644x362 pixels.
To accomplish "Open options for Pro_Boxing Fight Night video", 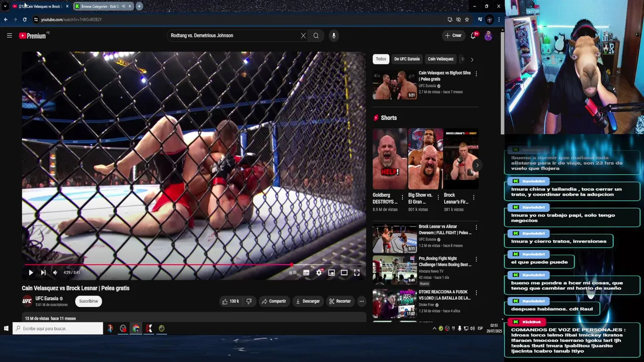I will click(476, 259).
